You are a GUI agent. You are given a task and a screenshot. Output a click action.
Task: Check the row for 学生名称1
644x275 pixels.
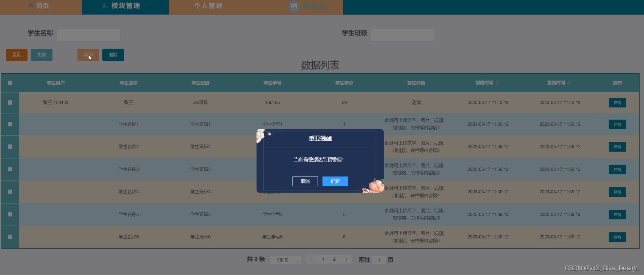pos(10,124)
